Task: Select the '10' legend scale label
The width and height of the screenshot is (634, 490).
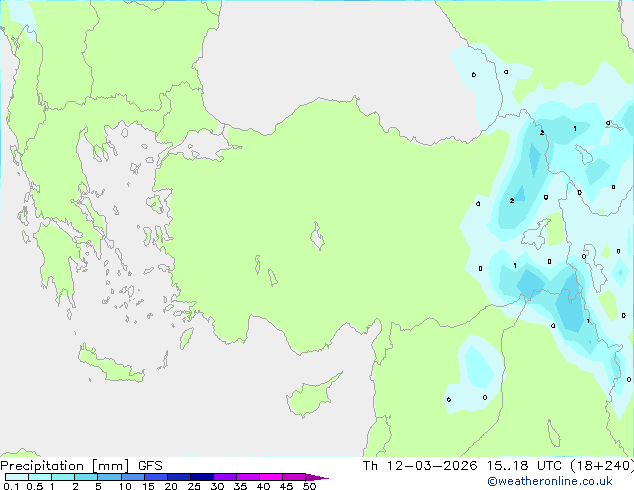Action: (125, 486)
